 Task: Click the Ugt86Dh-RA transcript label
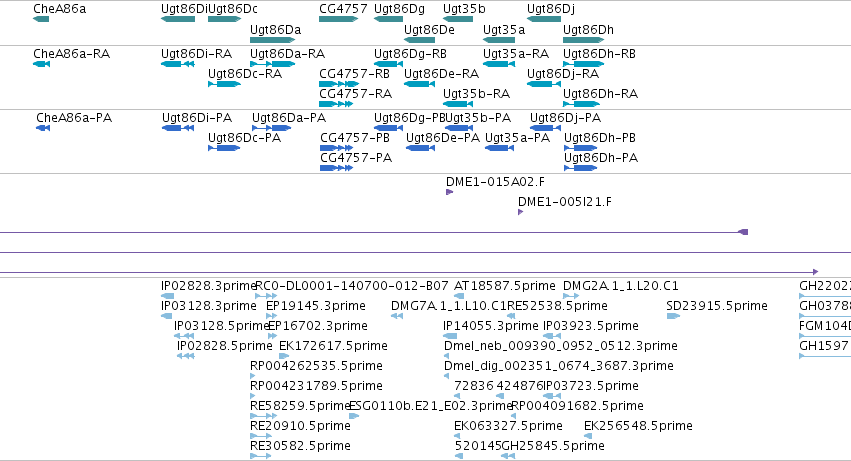[601, 94]
